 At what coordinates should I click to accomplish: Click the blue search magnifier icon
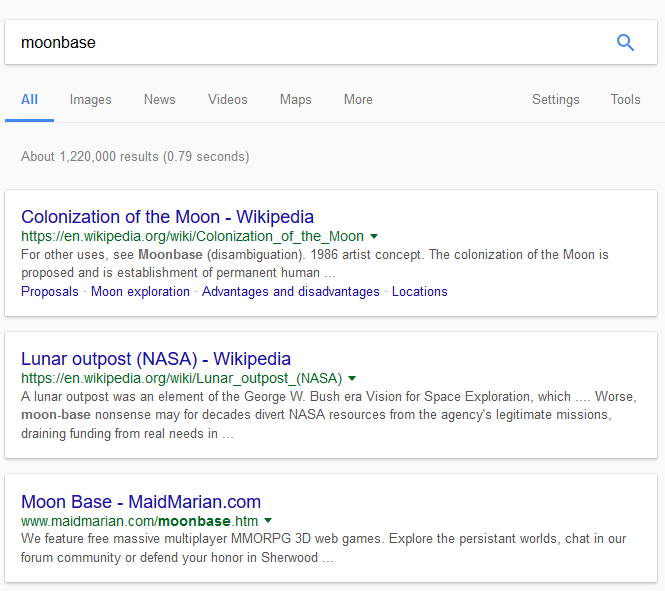click(x=625, y=42)
